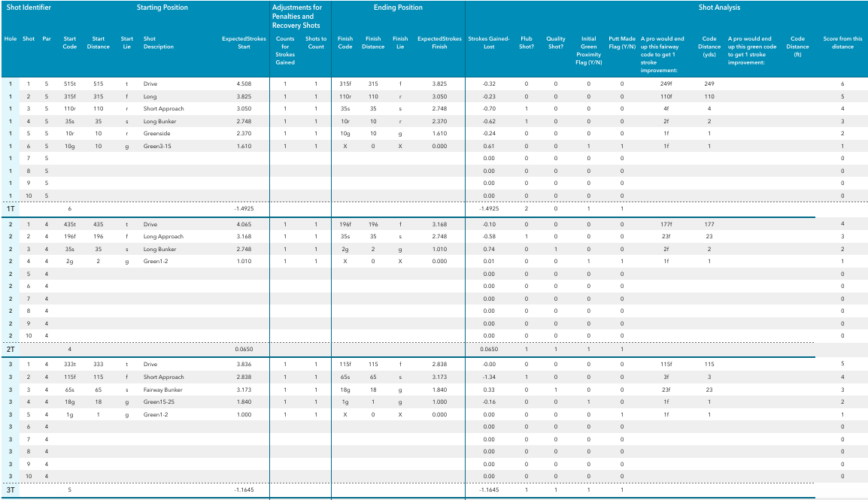Click the Greenside shot description cell

(x=156, y=133)
